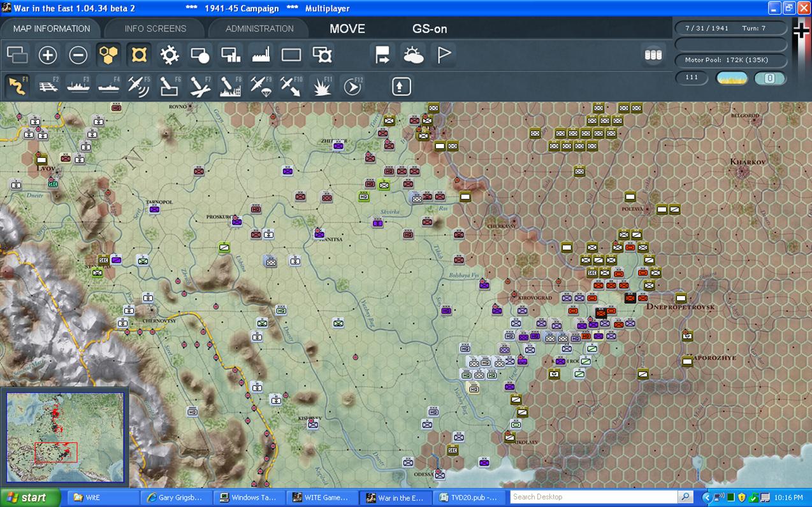
Task: Click the factory icon in toolbar
Action: pyautogui.click(x=261, y=55)
